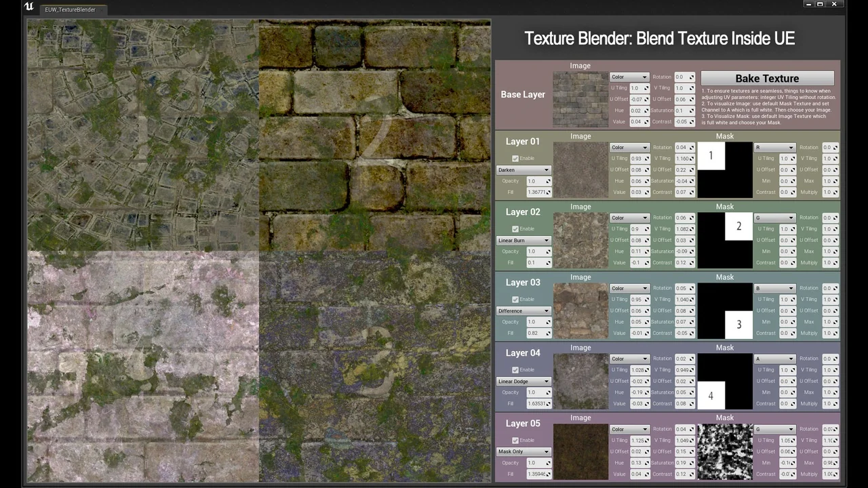Click the Layer 02 image thumbnail
Viewport: 868px width, 488px height.
click(x=580, y=240)
